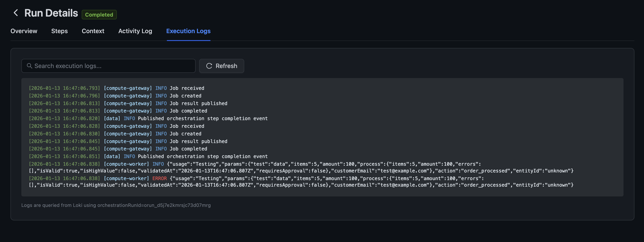Open the Context tab
This screenshot has width=644, height=242.
(93, 31)
